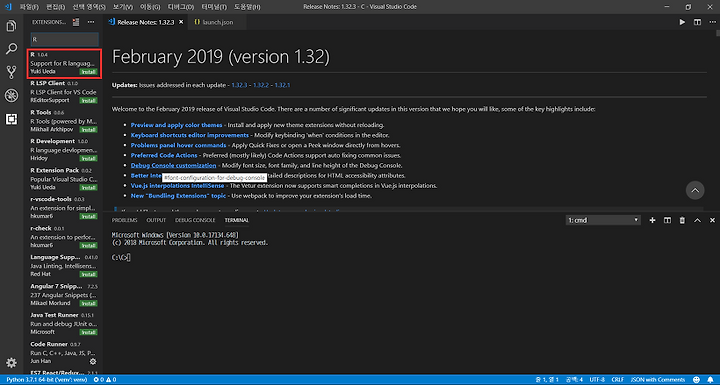
Task: Open the 도움말(H) menu
Action: 247,7
